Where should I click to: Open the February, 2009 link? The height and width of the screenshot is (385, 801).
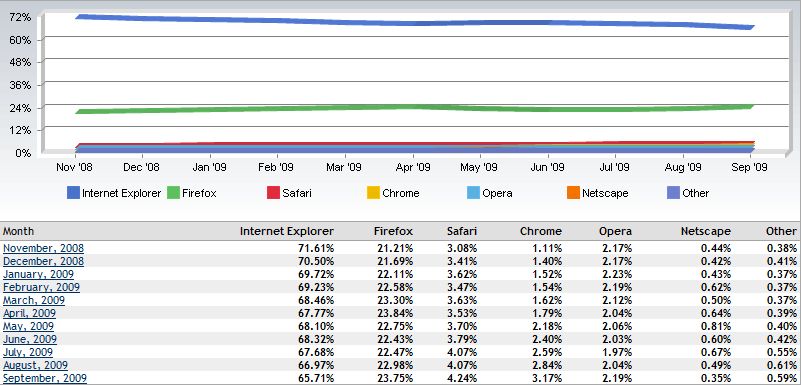[x=41, y=287]
